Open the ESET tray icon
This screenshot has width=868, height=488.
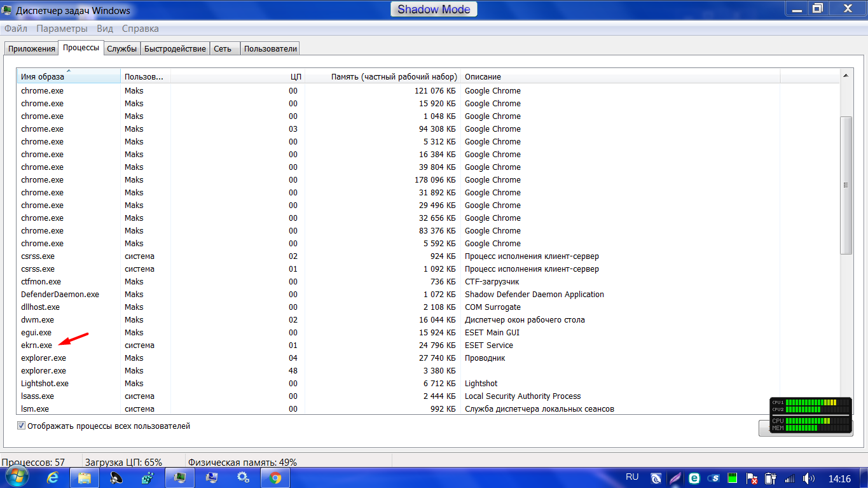pyautogui.click(x=694, y=478)
